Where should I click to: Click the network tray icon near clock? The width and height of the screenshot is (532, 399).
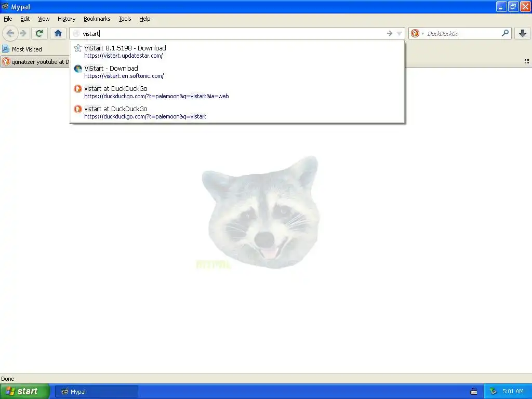click(493, 392)
